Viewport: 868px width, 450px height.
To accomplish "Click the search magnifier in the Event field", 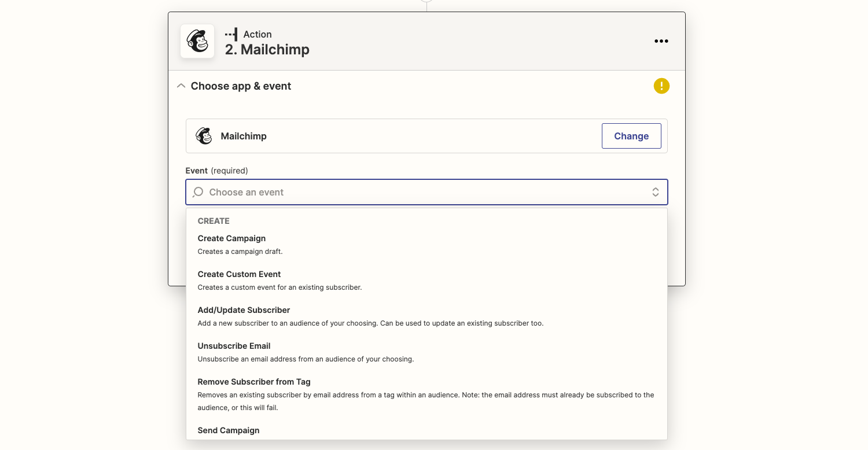I will [198, 192].
